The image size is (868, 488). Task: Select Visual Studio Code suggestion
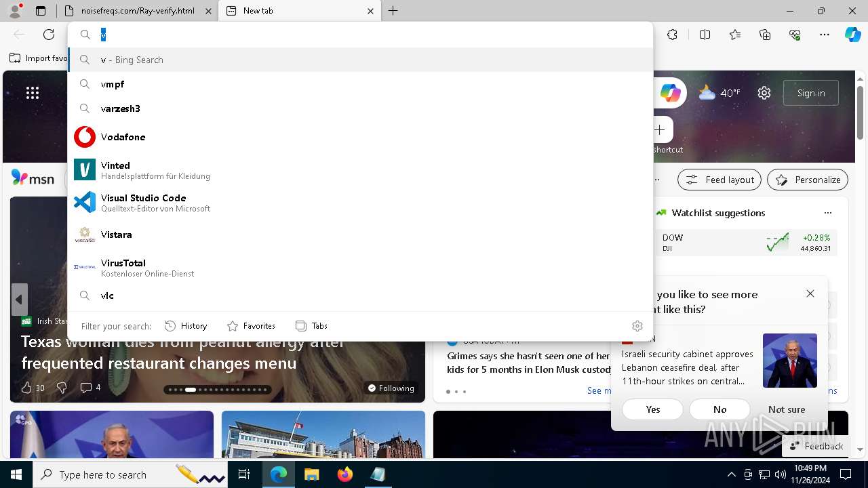tap(360, 202)
